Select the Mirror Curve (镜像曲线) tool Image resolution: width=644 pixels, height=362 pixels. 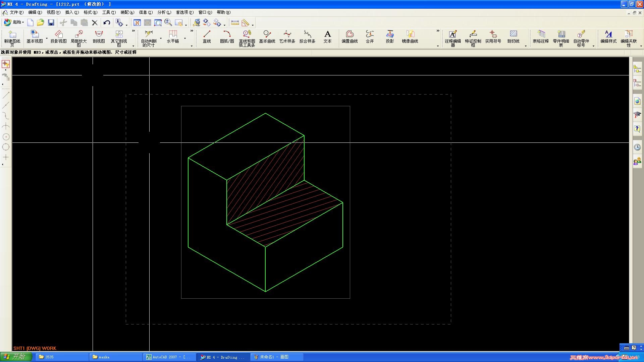point(410,37)
